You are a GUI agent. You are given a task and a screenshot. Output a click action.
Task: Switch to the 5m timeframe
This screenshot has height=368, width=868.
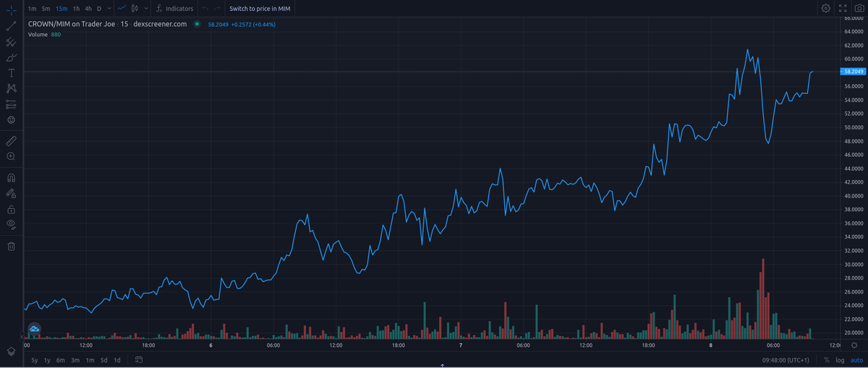(x=46, y=9)
